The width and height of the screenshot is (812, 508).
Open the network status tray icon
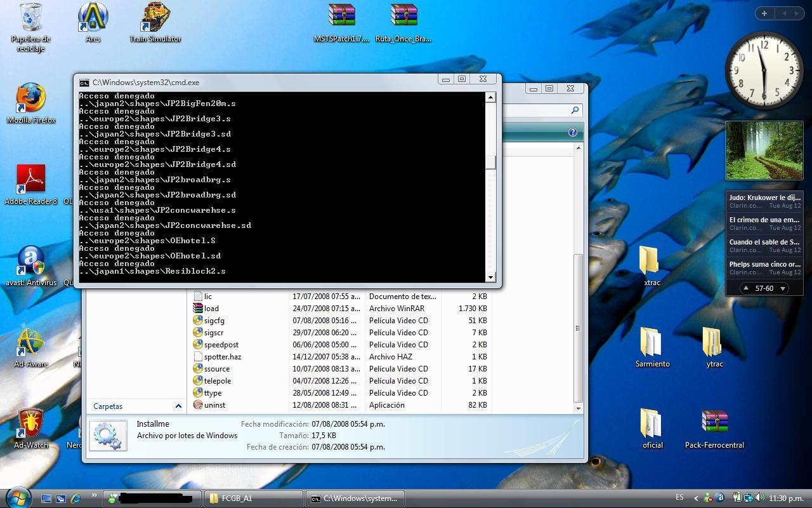750,498
